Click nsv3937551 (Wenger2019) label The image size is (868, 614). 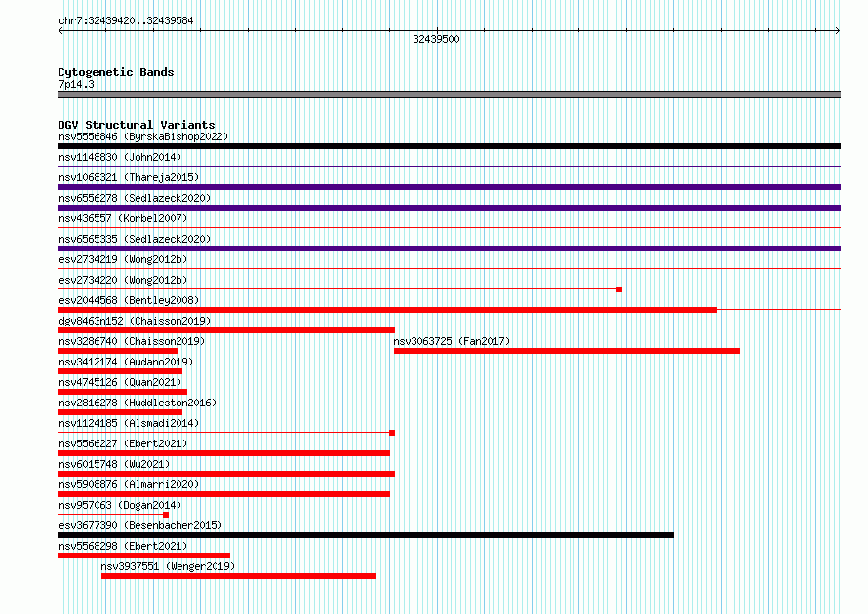click(x=168, y=566)
